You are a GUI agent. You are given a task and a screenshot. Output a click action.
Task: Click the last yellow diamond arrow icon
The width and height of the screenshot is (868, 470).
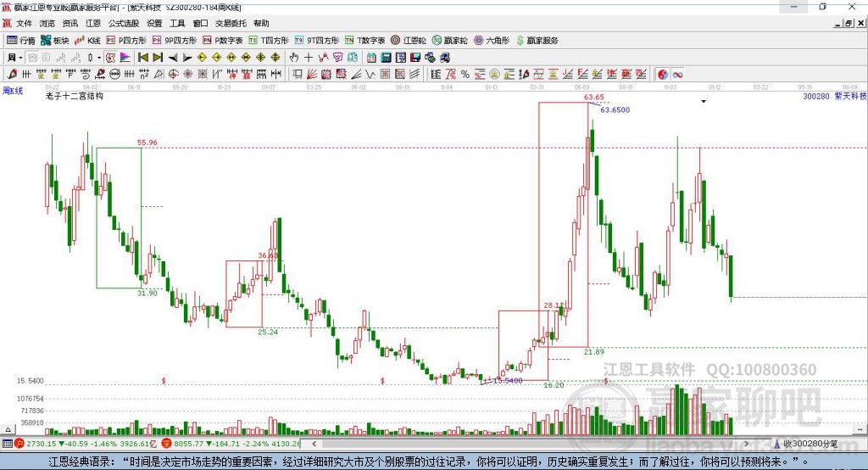coord(275,58)
